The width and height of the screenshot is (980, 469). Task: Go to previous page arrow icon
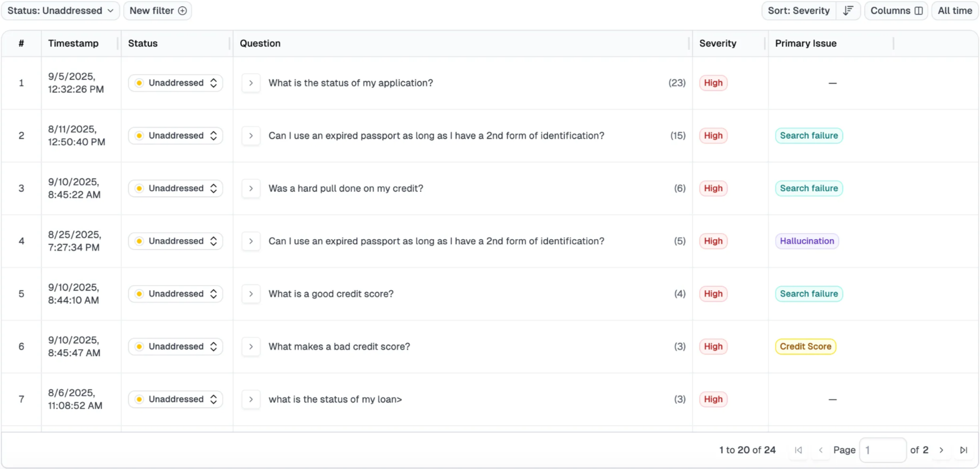pos(821,450)
